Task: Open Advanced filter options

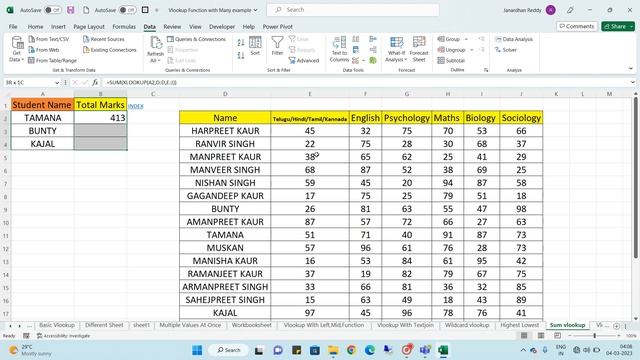Action: point(304,60)
